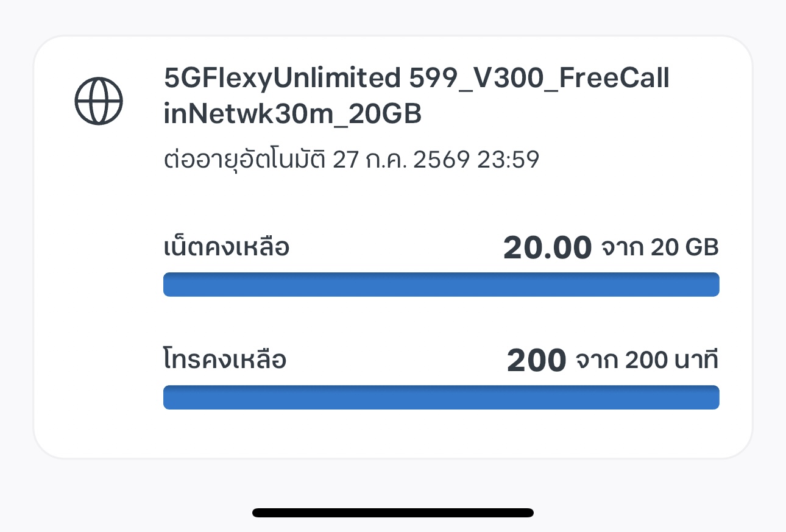Tap the เน็ตคงเหลือ label
This screenshot has width=786, height=532.
(x=227, y=247)
